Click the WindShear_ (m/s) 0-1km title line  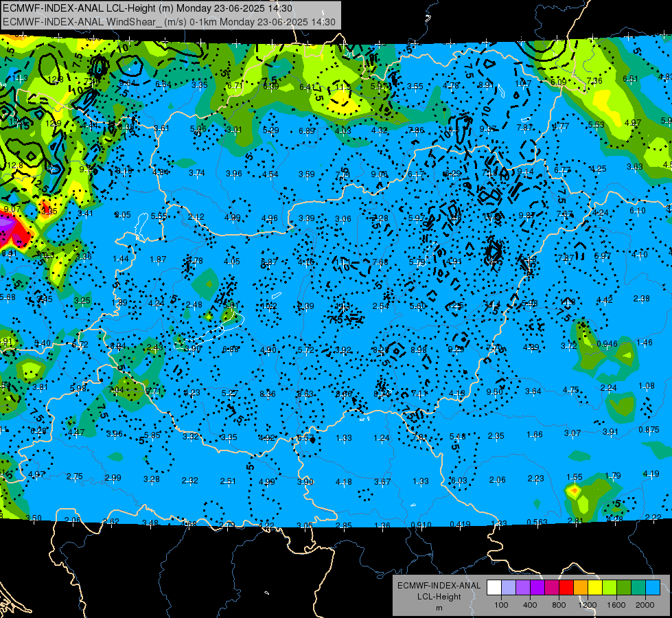pos(169,22)
